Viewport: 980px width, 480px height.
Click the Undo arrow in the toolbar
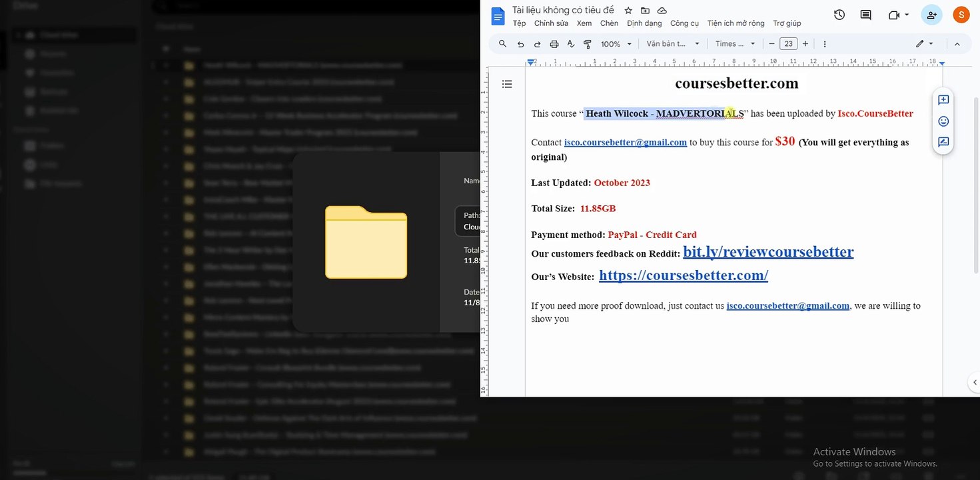(x=520, y=44)
